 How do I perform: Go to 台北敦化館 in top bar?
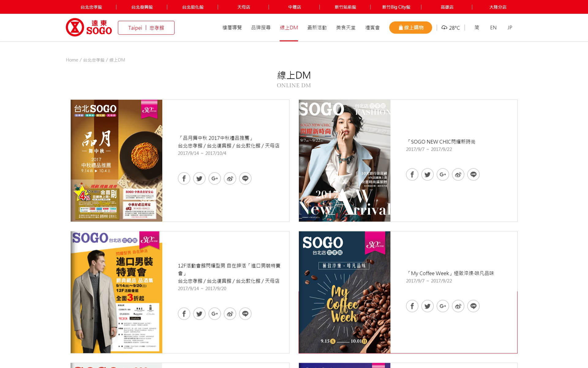[x=193, y=7]
